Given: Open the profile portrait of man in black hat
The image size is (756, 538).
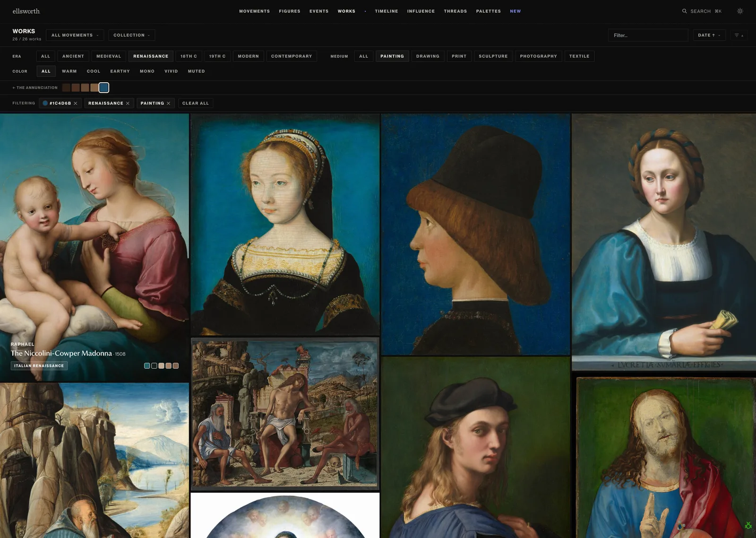Looking at the screenshot, I should (x=475, y=234).
